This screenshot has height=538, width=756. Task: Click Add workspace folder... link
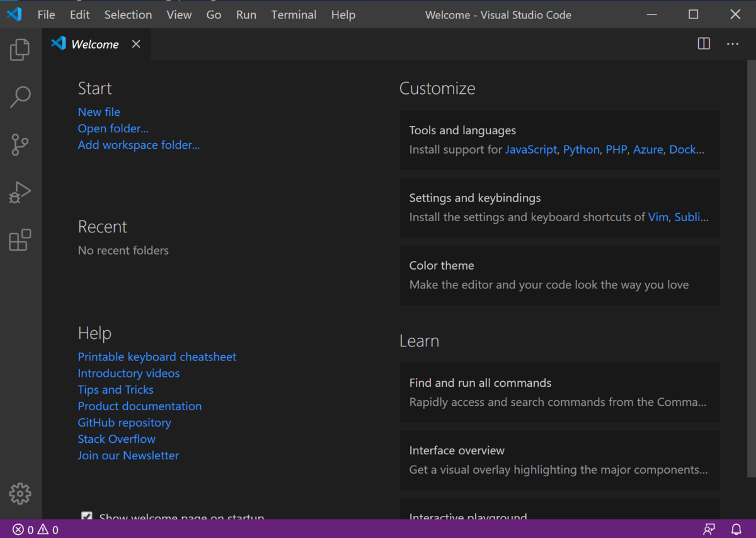click(x=139, y=145)
